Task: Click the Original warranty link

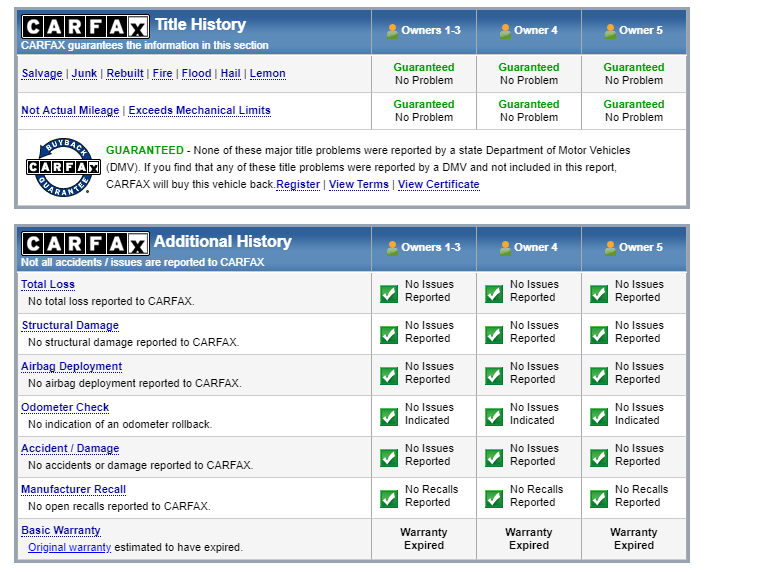Action: click(69, 547)
